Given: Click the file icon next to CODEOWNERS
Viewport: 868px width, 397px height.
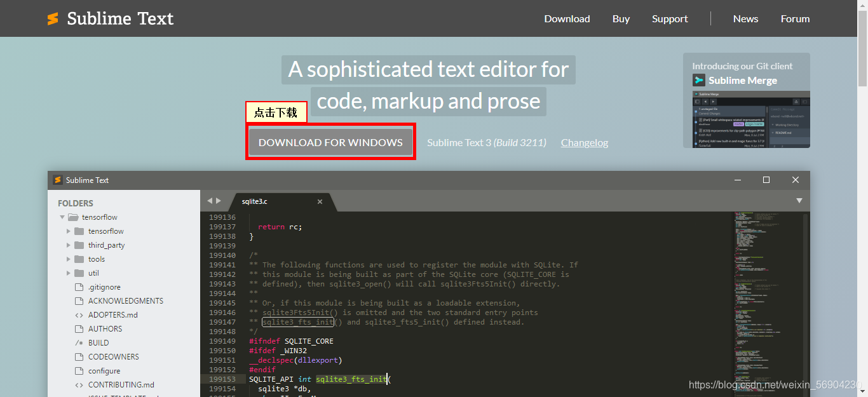Looking at the screenshot, I should coord(79,357).
